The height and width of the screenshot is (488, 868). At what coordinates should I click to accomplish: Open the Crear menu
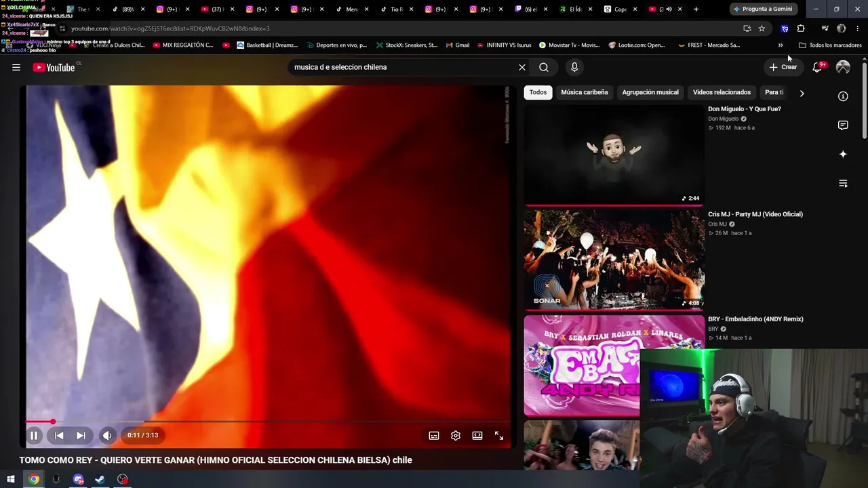[783, 67]
